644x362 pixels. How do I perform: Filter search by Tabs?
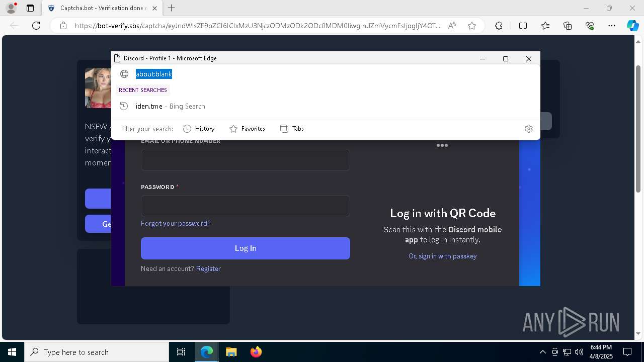tap(292, 129)
